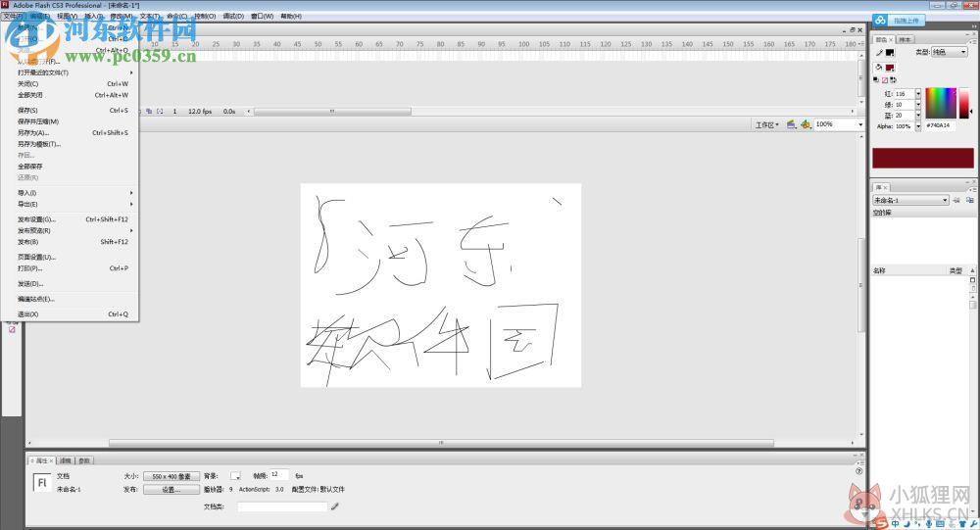This screenshot has height=530, width=980.
Task: Click the modify onion markers icon
Action: [x=160, y=112]
